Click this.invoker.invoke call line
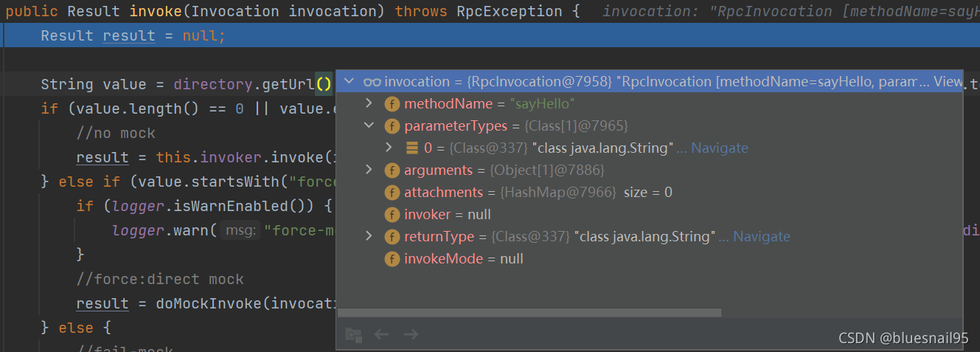 (206, 157)
